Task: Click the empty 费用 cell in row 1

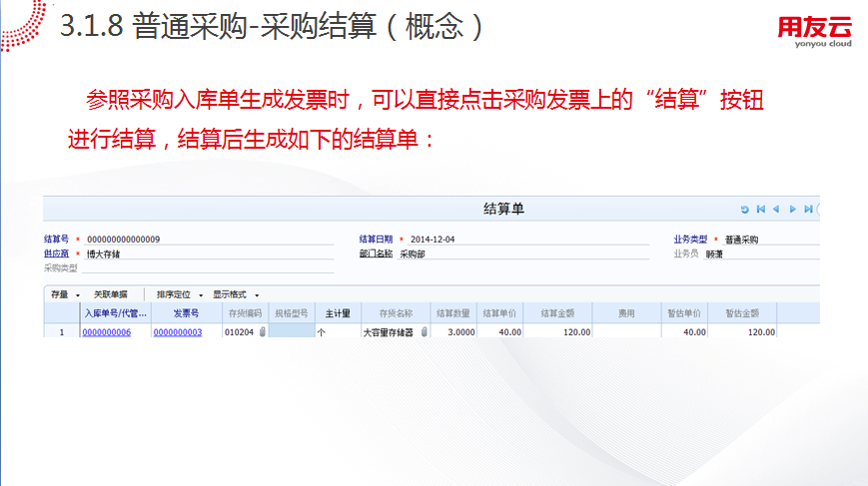Action: point(626,330)
